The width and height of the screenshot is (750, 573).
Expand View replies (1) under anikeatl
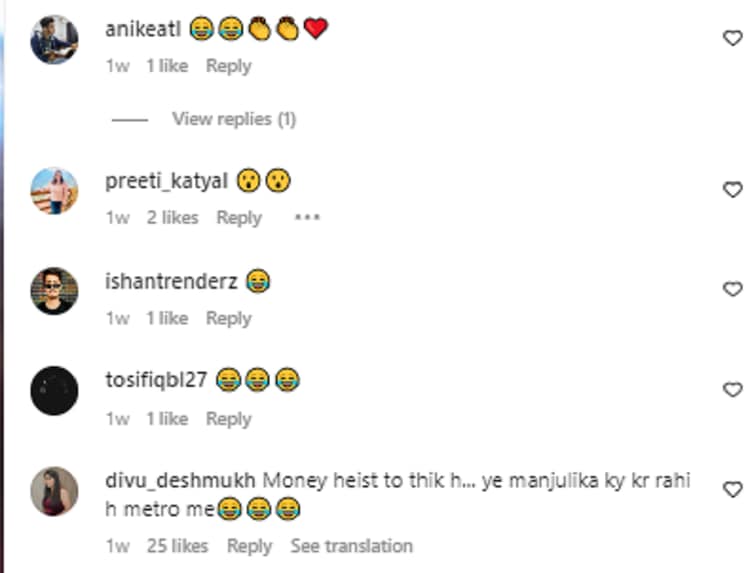click(x=234, y=119)
